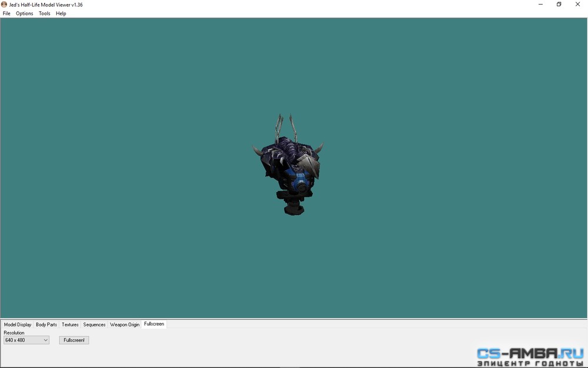The width and height of the screenshot is (588, 368).
Task: Restore down the Model Viewer window
Action: (559, 5)
